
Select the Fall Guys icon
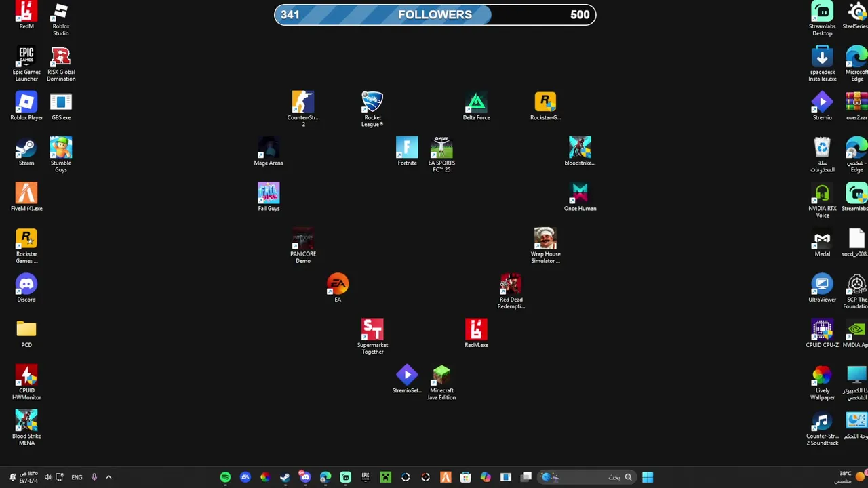(269, 197)
